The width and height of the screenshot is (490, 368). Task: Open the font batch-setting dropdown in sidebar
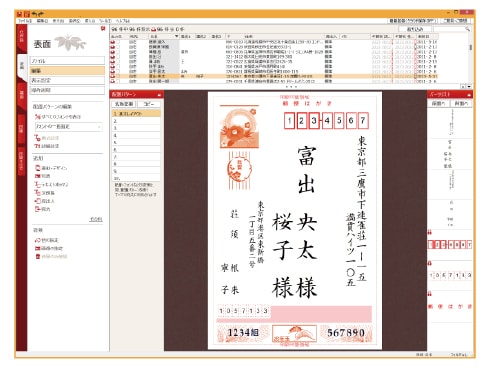click(x=68, y=127)
